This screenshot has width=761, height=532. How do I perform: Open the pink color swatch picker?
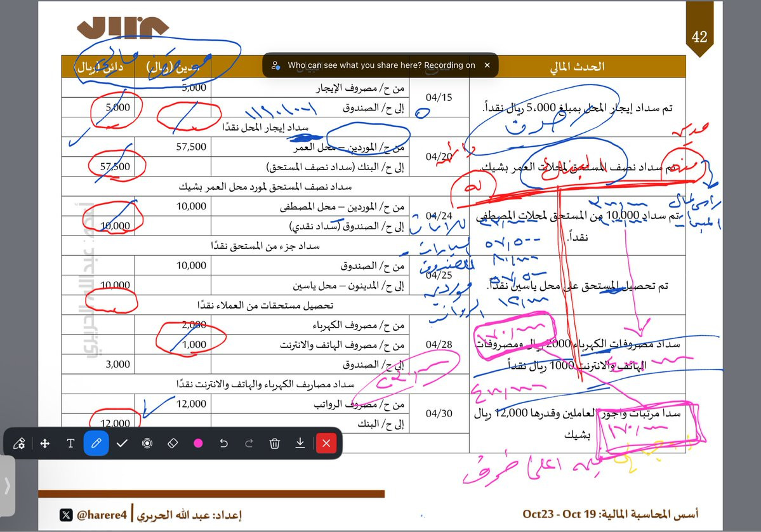coord(198,443)
